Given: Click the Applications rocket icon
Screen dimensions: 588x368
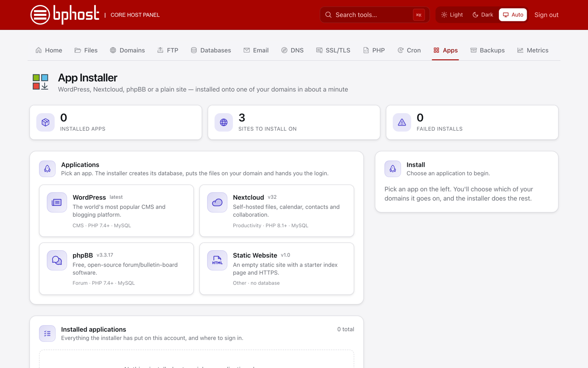Looking at the screenshot, I should pos(47,169).
